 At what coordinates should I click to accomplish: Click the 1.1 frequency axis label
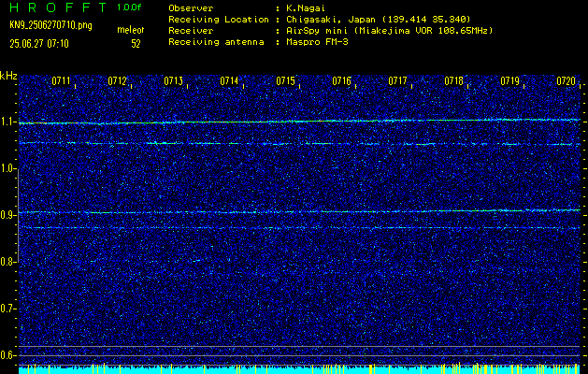click(7, 122)
